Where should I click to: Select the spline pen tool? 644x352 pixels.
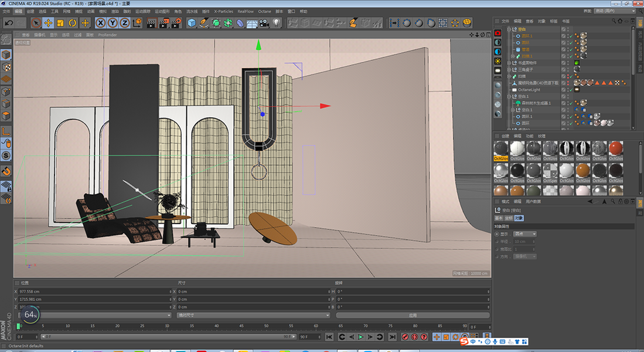(x=204, y=23)
